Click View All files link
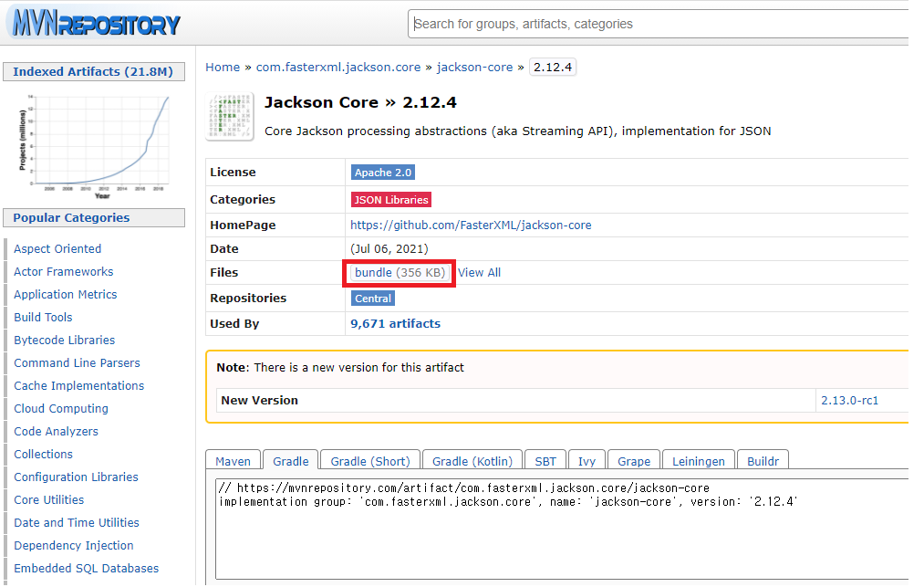 pos(479,273)
